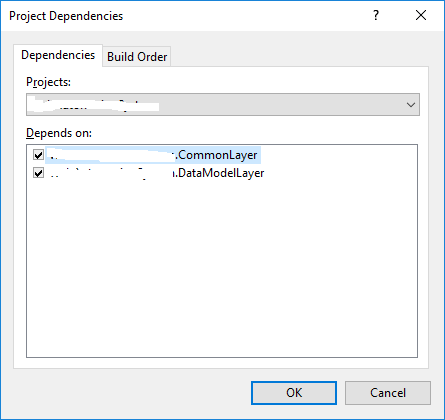Uncheck the CommonLayer dependency checkbox

[38, 155]
